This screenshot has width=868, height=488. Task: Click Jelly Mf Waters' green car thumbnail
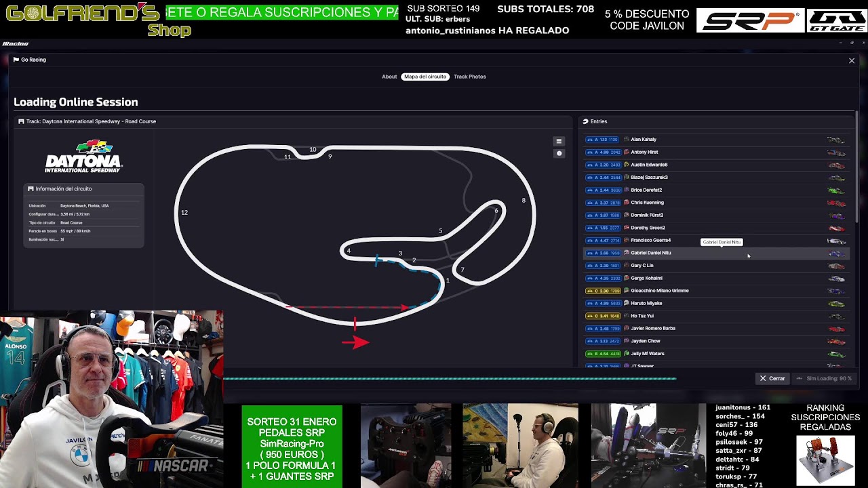(836, 354)
